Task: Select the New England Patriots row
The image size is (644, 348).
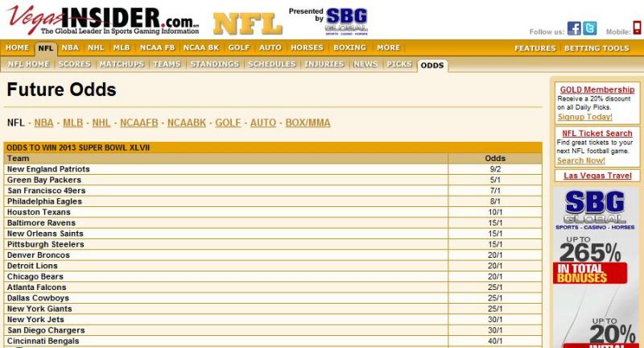Action: pyautogui.click(x=273, y=169)
